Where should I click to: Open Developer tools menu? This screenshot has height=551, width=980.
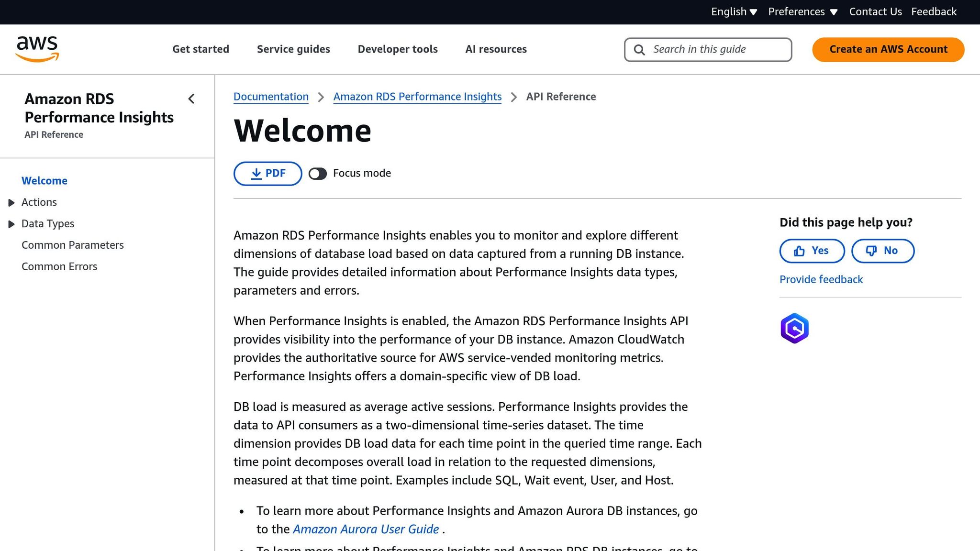click(x=398, y=49)
